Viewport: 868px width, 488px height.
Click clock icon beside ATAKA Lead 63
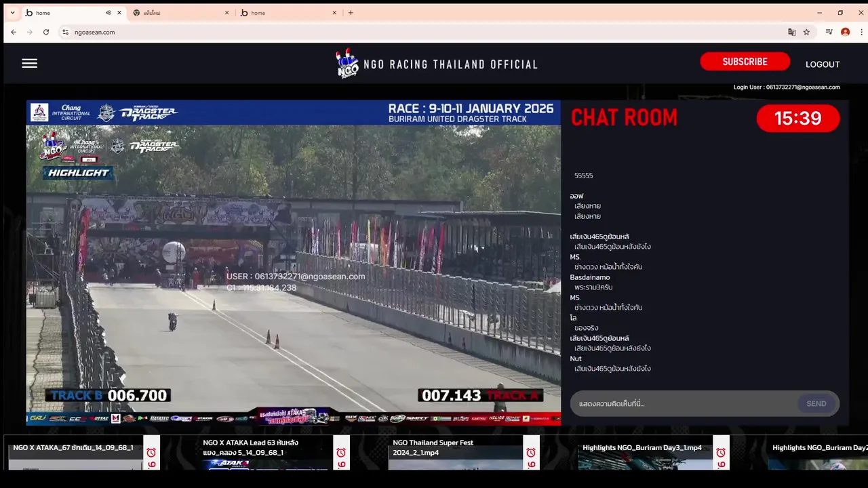341,453
